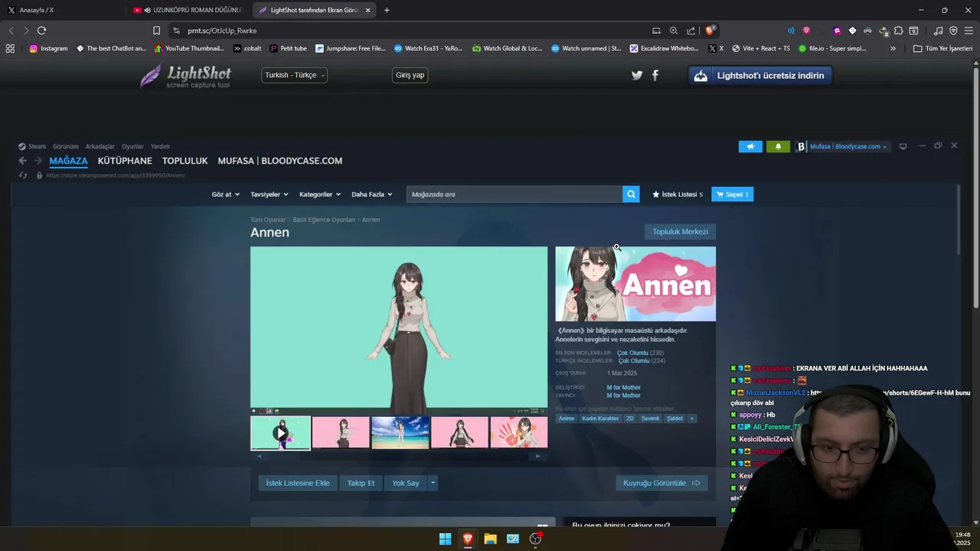The image size is (980, 551).
Task: Expand the Tavsiyeler dropdown menu
Action: coord(269,194)
